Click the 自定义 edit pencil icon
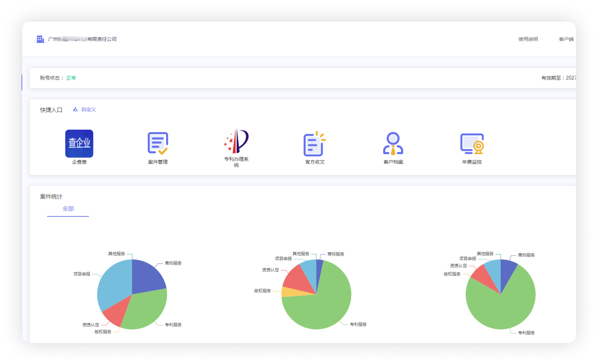The width and height of the screenshot is (597, 364). [75, 110]
